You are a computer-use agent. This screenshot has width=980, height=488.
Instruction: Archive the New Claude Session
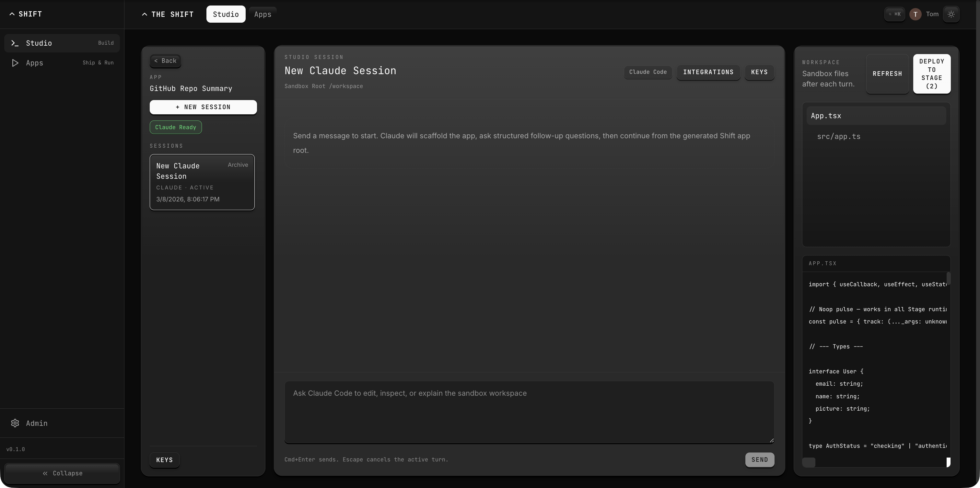click(x=238, y=165)
